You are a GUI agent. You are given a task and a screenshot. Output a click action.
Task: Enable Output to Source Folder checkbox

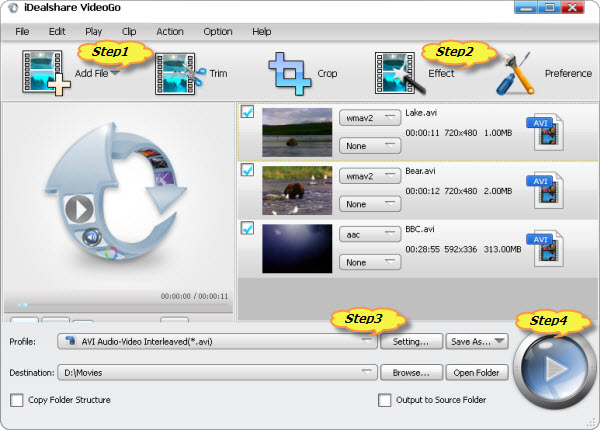(x=385, y=400)
